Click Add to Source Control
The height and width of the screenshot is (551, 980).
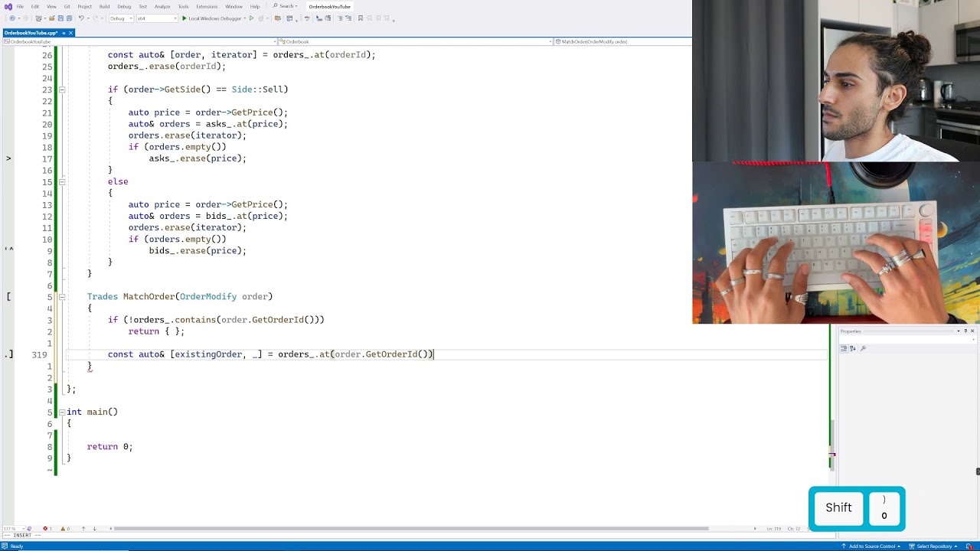click(871, 546)
